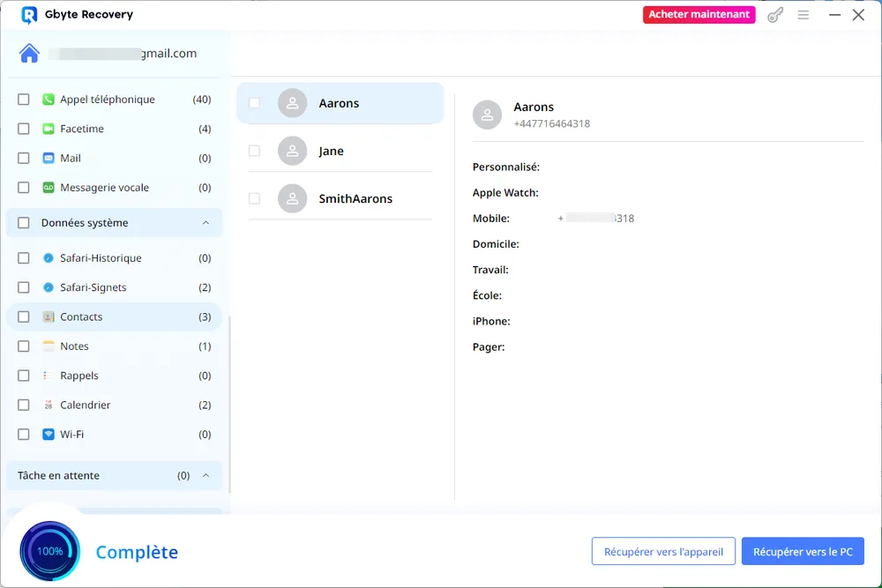Click the Calendrier calendar icon

click(x=49, y=406)
